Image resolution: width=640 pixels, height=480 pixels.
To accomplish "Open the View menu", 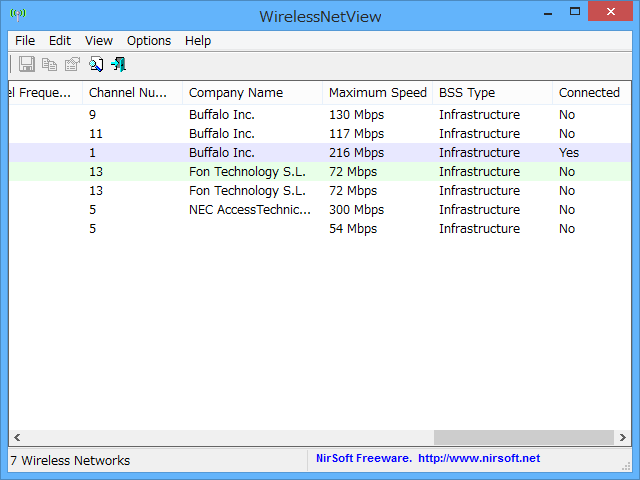I will pyautogui.click(x=99, y=41).
